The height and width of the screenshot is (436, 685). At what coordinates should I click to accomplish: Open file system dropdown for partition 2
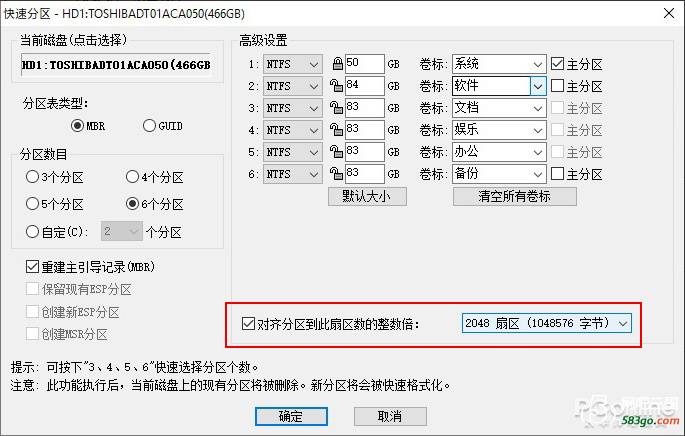[x=293, y=86]
